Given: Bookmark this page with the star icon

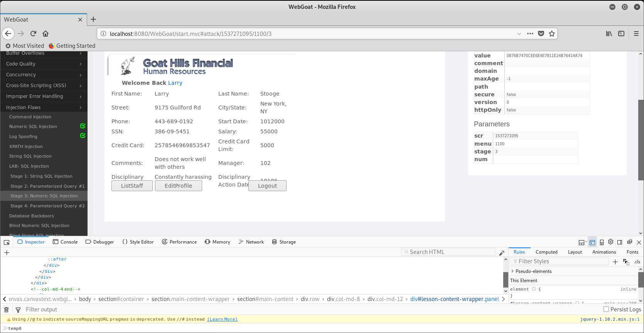Looking at the screenshot, I should coord(552,34).
